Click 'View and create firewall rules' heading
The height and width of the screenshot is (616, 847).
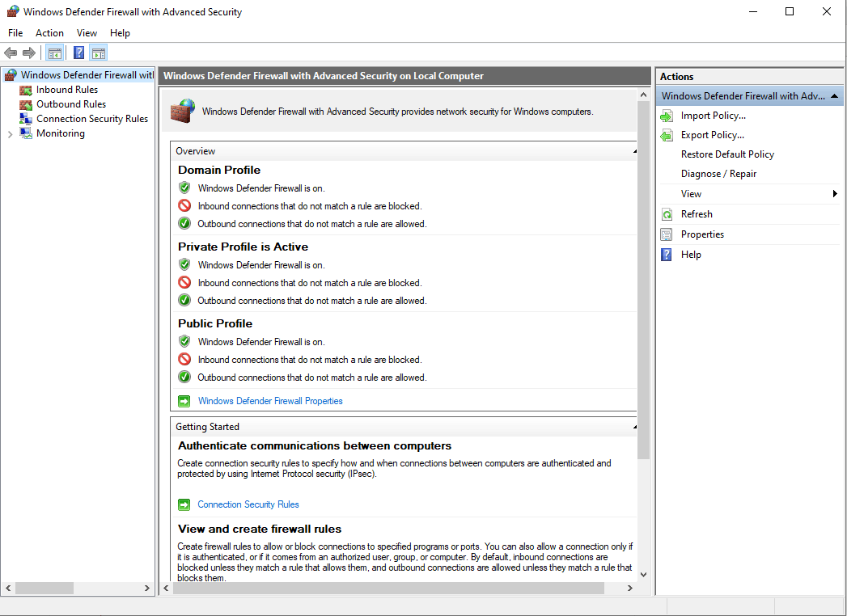[260, 529]
